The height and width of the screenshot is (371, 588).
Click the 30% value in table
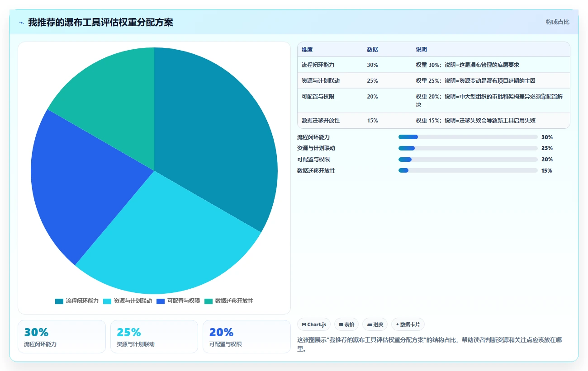coord(372,65)
